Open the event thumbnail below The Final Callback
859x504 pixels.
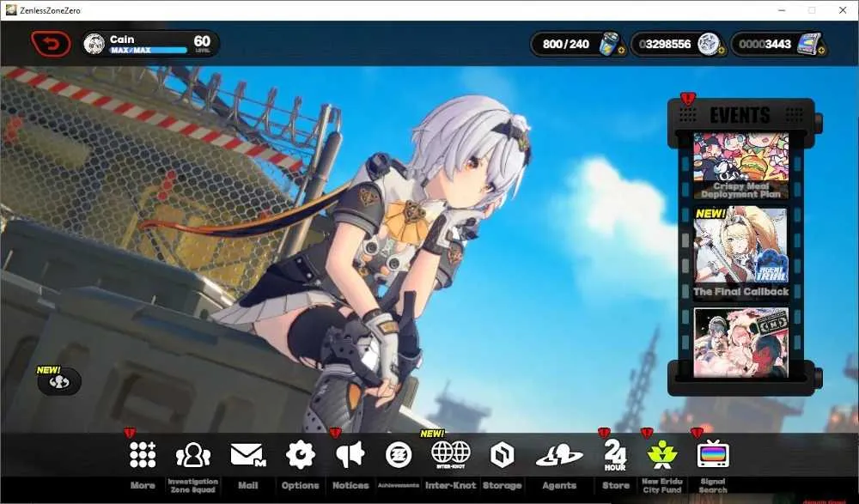coord(740,343)
